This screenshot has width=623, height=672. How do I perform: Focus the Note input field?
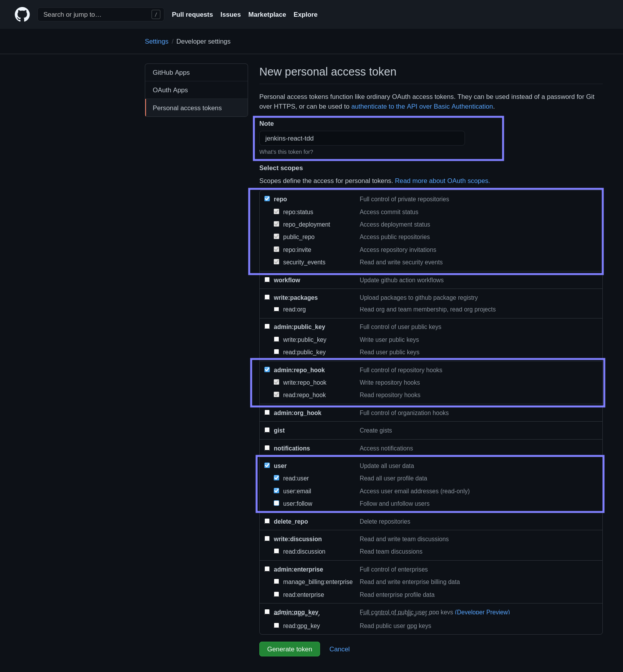click(x=362, y=138)
